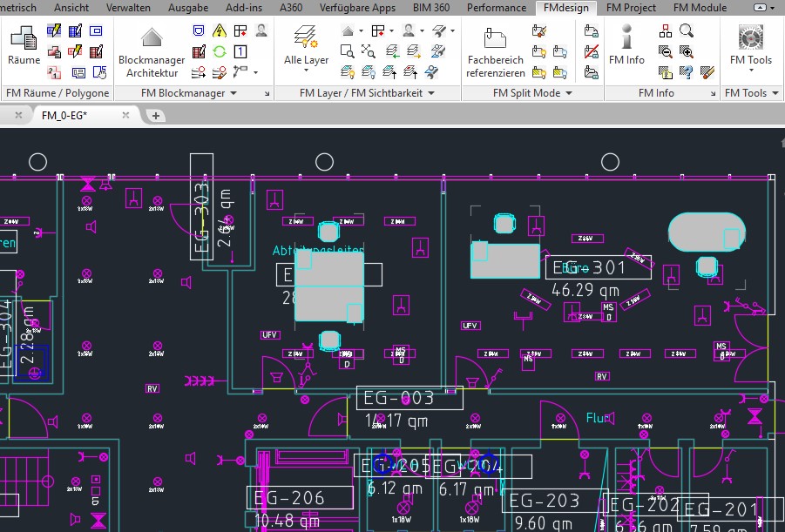785x532 pixels.
Task: Toggle yellow clip with lit bulb in Split Mode
Action: coord(538,72)
